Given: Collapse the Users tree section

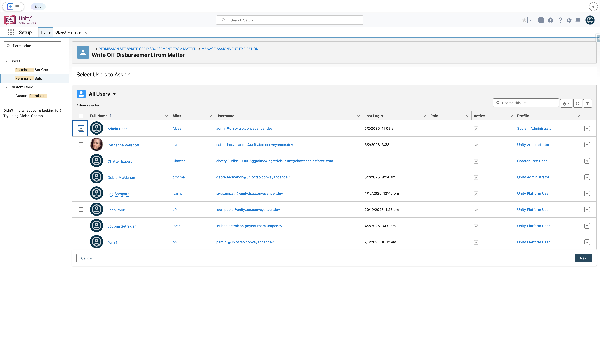Looking at the screenshot, I should tap(6, 61).
